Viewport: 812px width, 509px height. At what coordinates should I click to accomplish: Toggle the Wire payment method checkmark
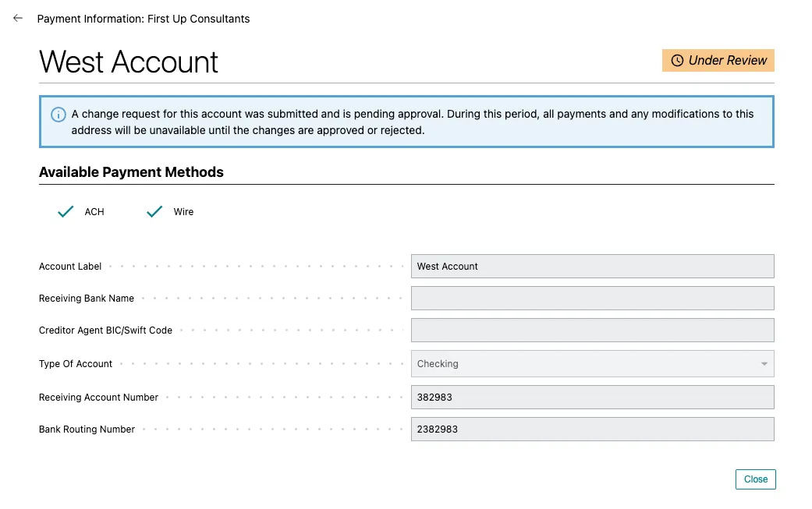[154, 211]
